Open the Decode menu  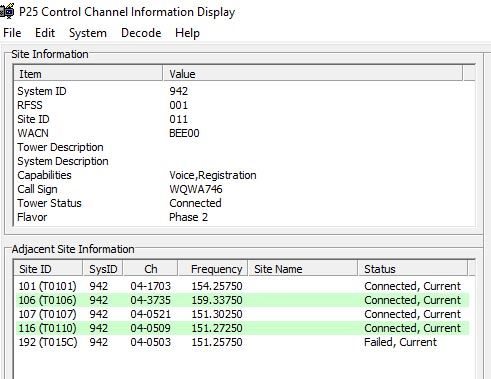[x=141, y=33]
